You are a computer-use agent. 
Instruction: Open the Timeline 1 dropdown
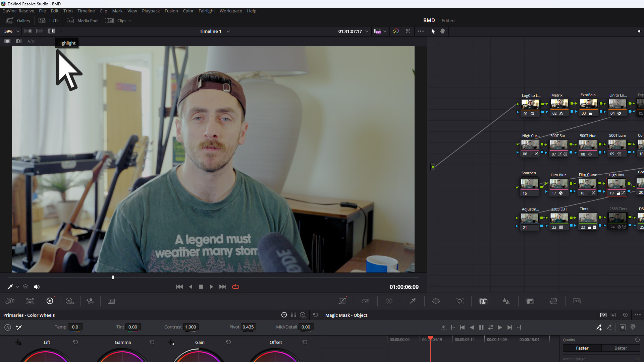click(228, 31)
